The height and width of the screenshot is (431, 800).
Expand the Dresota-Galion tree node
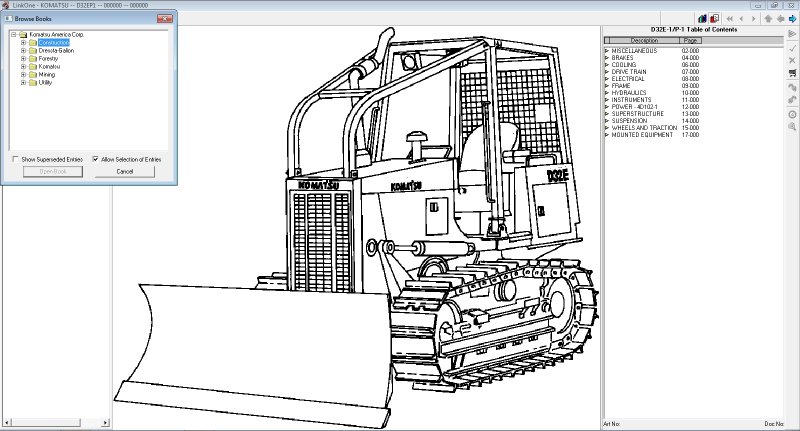coord(23,50)
